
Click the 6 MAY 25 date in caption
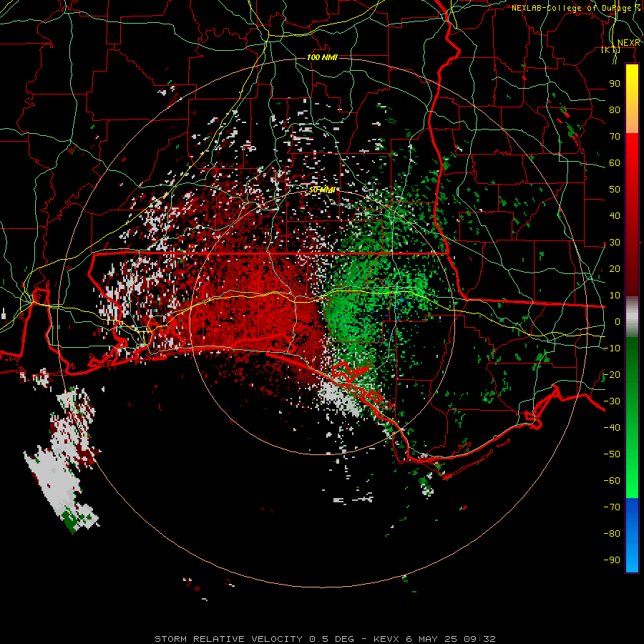tap(431, 639)
